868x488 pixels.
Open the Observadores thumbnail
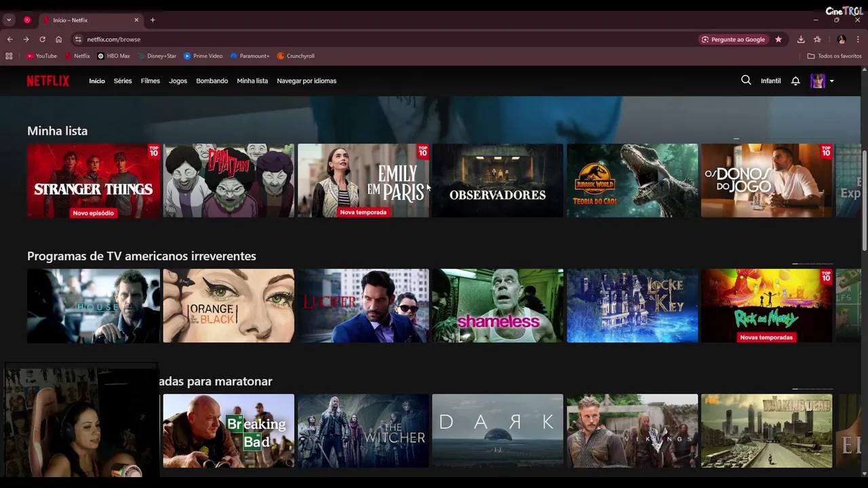pos(497,180)
